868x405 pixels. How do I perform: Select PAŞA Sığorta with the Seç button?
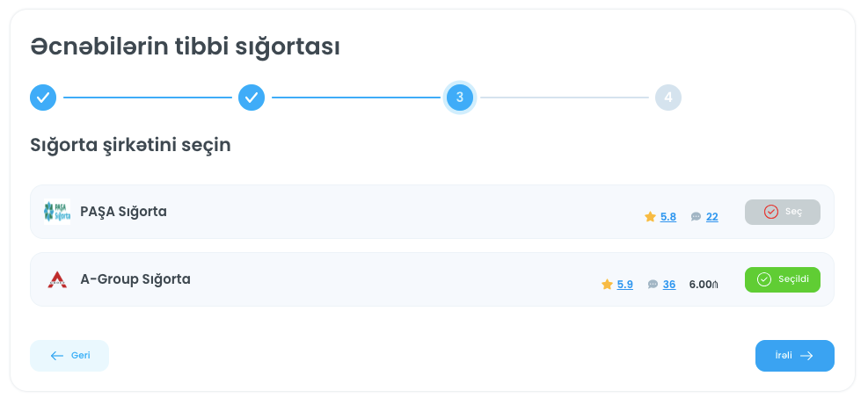pos(782,212)
